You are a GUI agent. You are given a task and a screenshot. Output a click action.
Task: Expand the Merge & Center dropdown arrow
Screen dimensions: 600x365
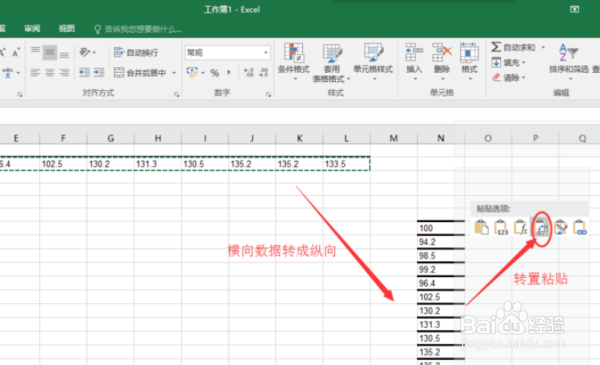click(x=174, y=73)
